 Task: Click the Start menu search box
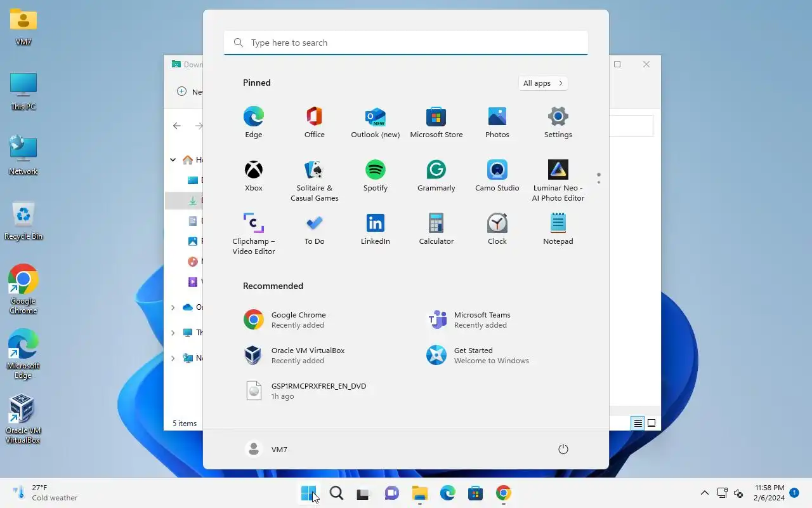[x=406, y=43]
